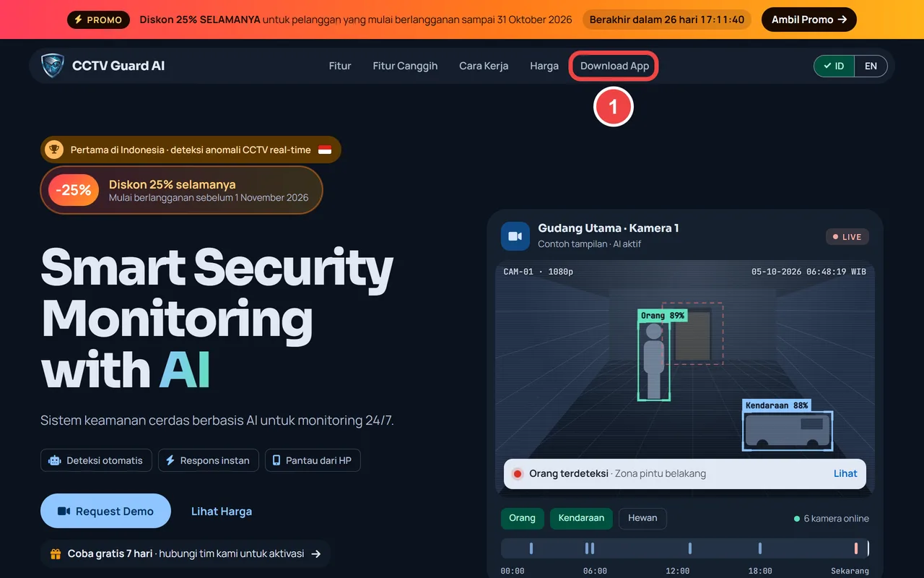This screenshot has height=578, width=924.
Task: Click the blue video camera icon beside Gudang Utama
Action: click(x=515, y=236)
